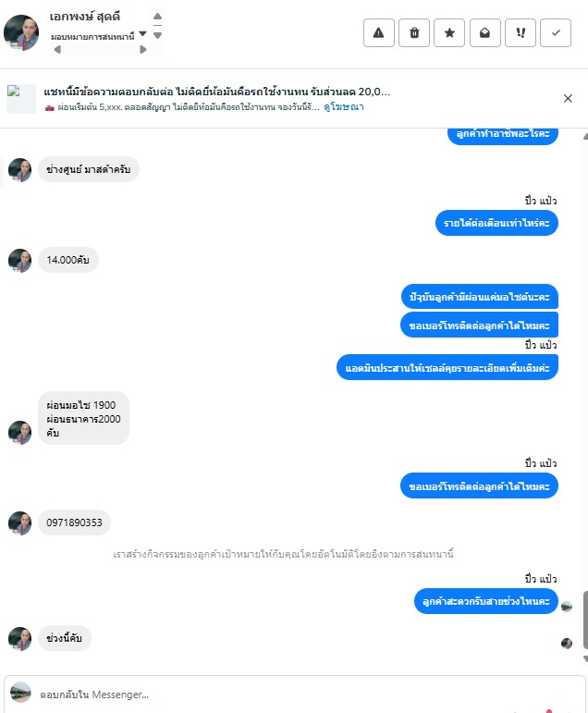Viewport: 588px width, 713px height.
Task: Select the phone number message 0971890353
Action: click(x=74, y=522)
